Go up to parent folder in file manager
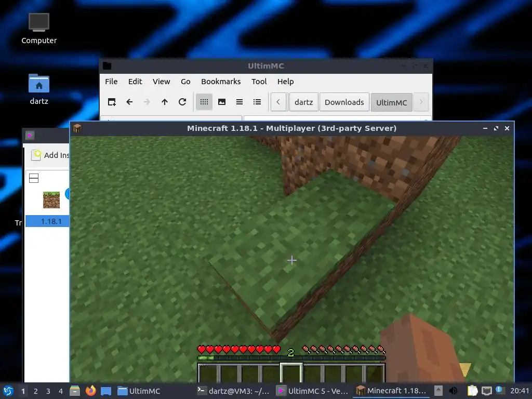 click(x=165, y=102)
